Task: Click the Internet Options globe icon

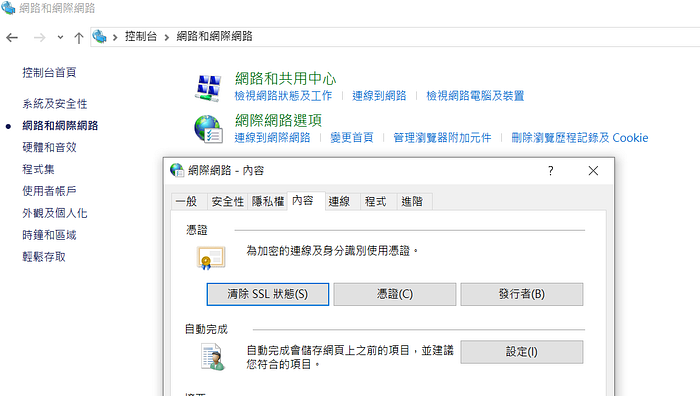Action: pyautogui.click(x=208, y=129)
